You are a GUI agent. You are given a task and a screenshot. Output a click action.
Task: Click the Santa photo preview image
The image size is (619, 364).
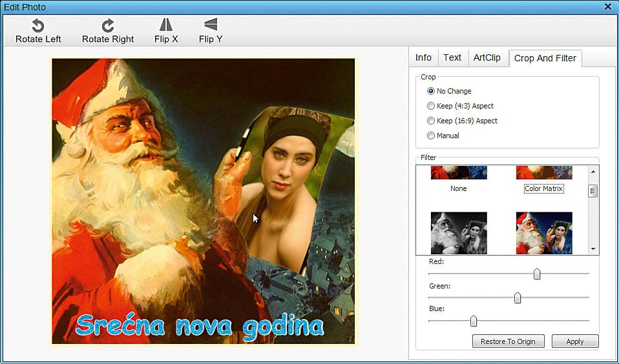pos(204,201)
